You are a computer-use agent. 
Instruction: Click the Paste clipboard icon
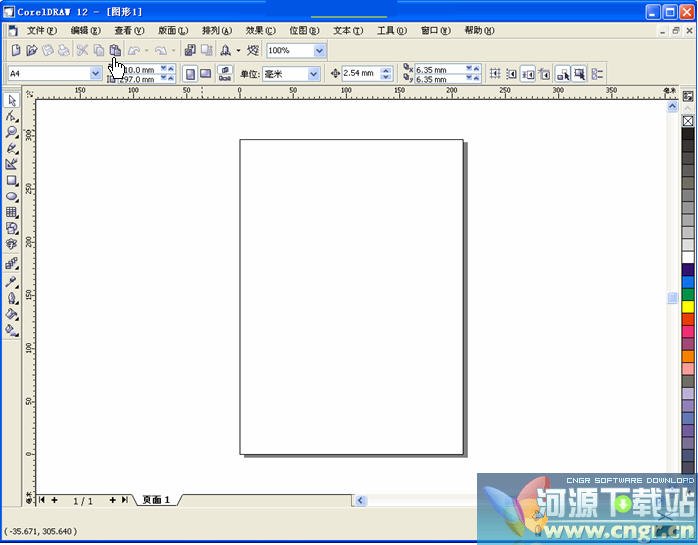tap(115, 50)
